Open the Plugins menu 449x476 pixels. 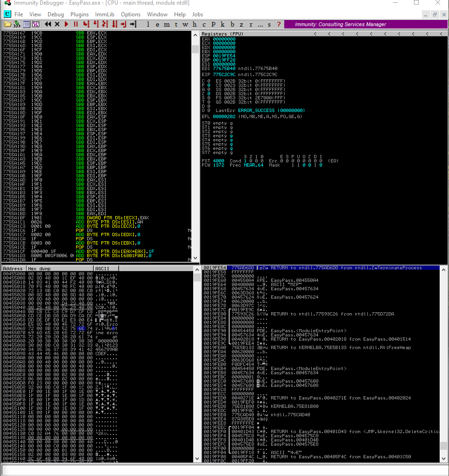[x=79, y=14]
